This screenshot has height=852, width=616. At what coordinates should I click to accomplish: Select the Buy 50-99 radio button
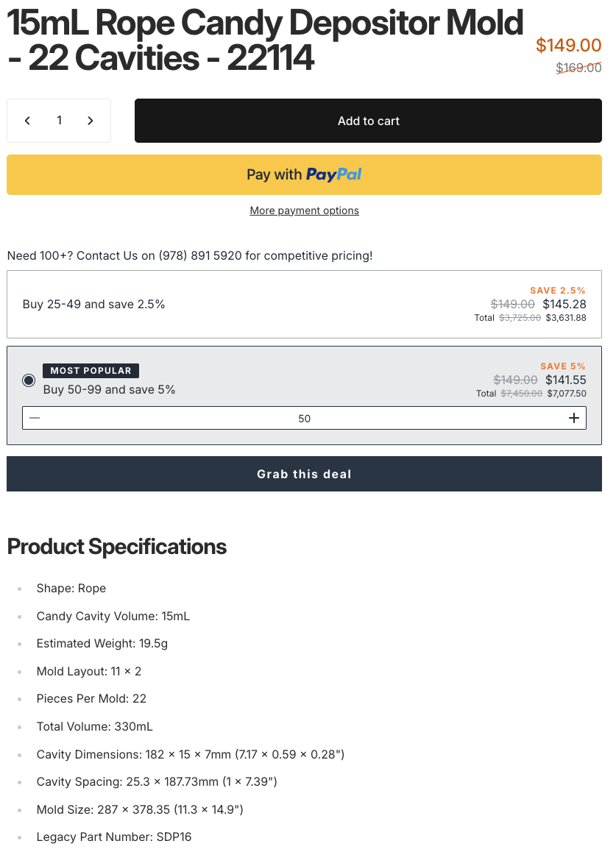point(29,380)
